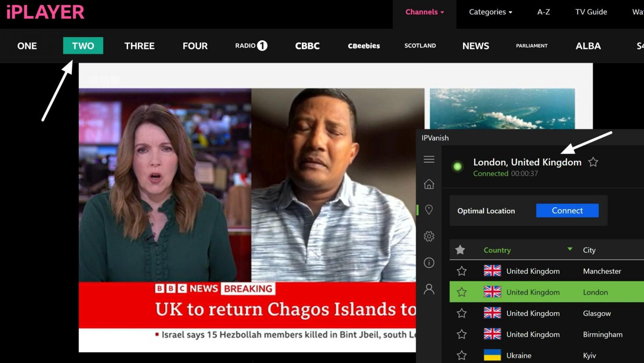This screenshot has width=644, height=363.
Task: Select United Kingdom Birmingham server
Action: tap(547, 334)
